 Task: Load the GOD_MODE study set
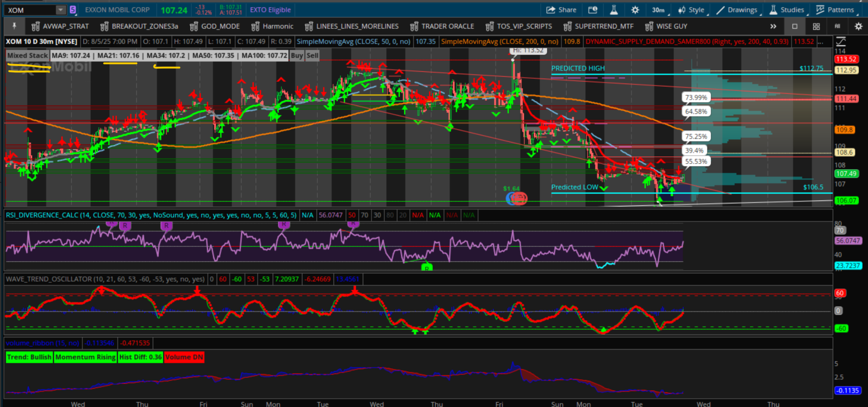click(x=215, y=26)
